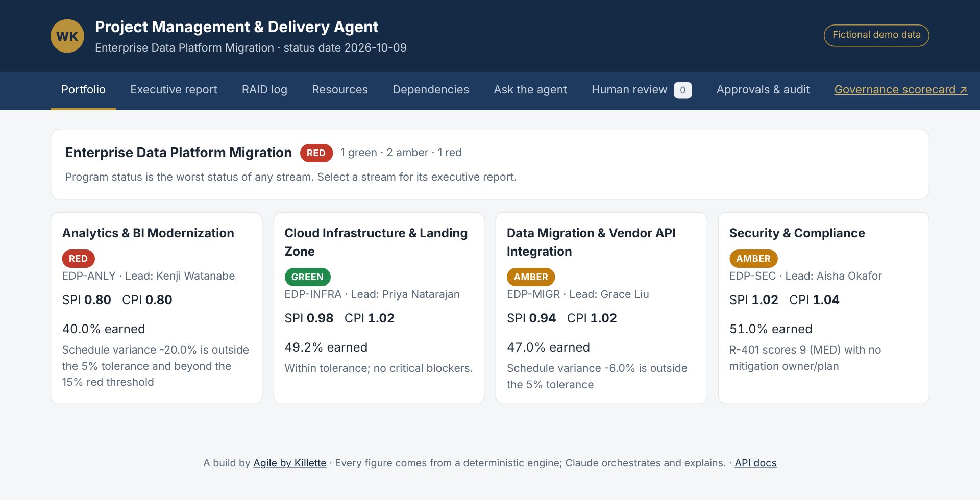Viewport: 980px width, 500px height.
Task: Select the Dependencies tab
Action: click(431, 90)
